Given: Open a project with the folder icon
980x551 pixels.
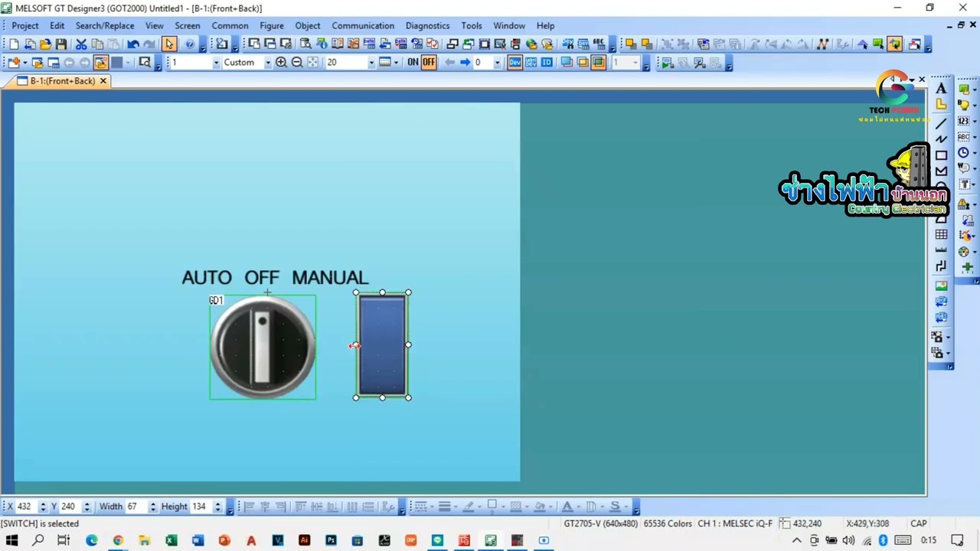Looking at the screenshot, I should click(x=45, y=44).
